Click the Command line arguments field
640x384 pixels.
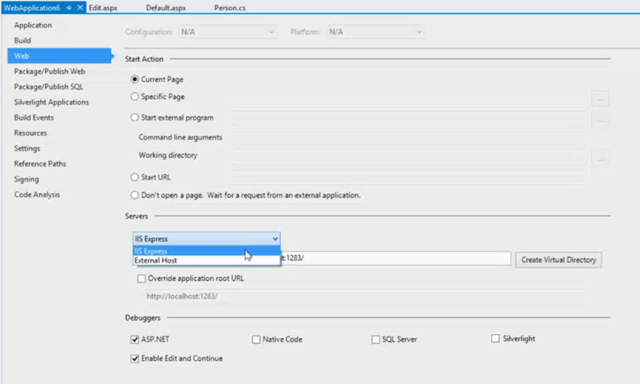click(x=409, y=138)
